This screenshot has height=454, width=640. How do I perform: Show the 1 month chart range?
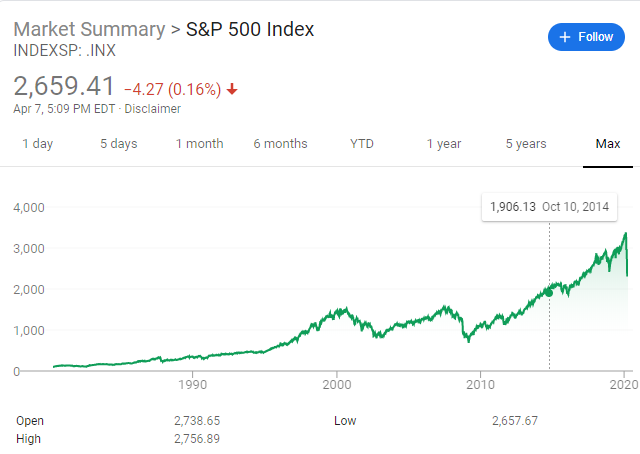(199, 144)
